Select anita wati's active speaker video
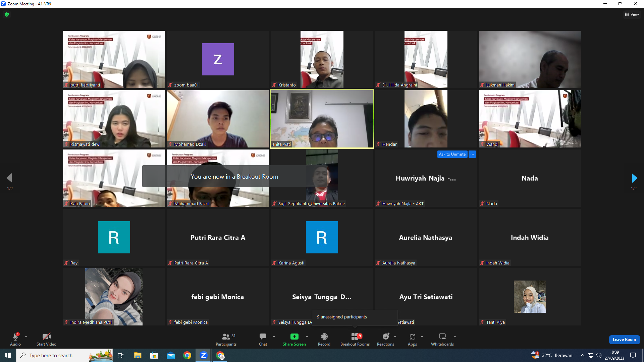Image resolution: width=644 pixels, height=362 pixels. tap(322, 119)
